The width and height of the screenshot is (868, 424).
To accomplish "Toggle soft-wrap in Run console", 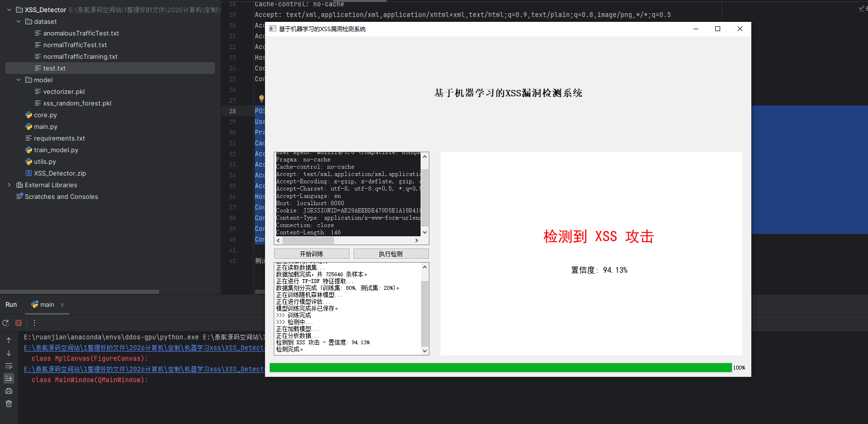I will click(x=9, y=366).
